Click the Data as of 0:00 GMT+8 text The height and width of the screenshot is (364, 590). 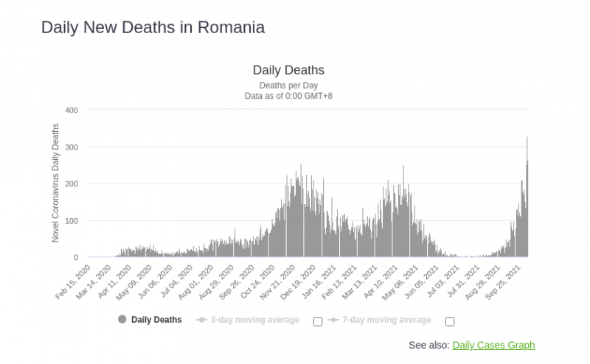pyautogui.click(x=288, y=96)
